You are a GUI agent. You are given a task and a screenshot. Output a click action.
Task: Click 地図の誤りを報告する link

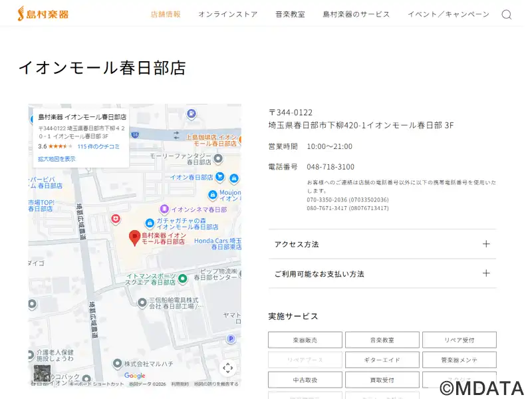tap(215, 384)
